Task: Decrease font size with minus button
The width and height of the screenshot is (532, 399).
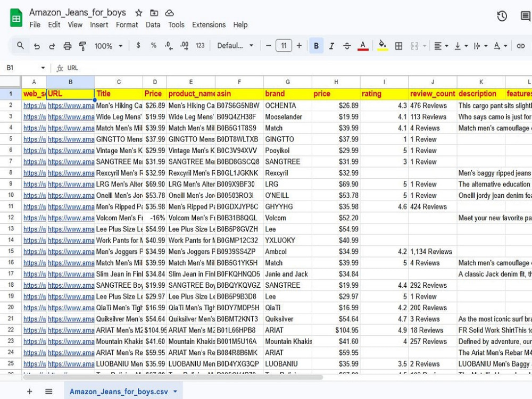Action: pyautogui.click(x=268, y=45)
